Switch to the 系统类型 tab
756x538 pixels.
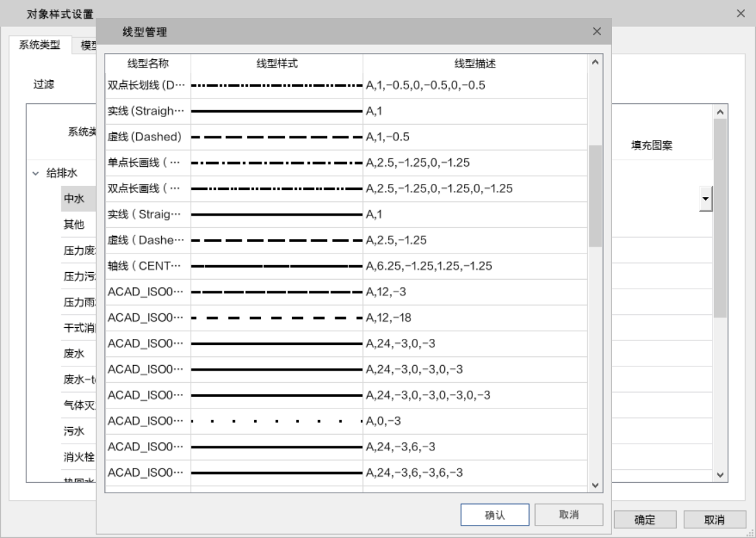[x=39, y=45]
